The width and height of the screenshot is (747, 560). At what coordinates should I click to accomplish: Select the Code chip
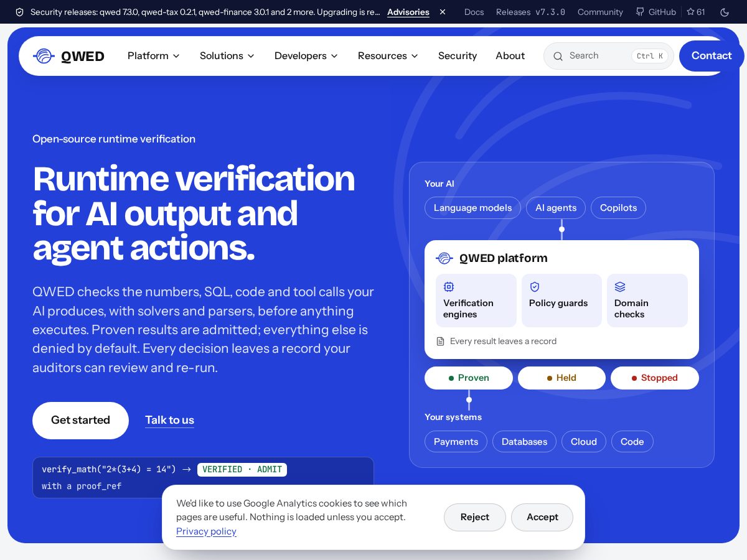(x=632, y=442)
